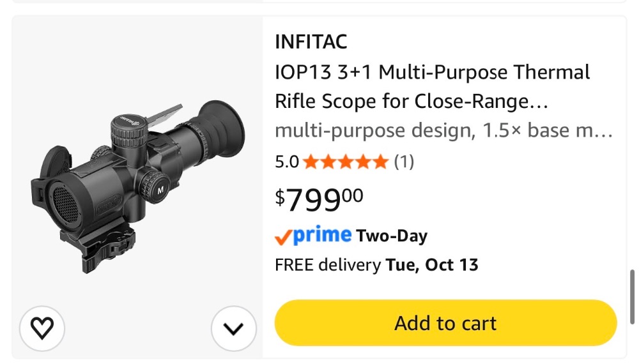Click the $799.00 price
This screenshot has width=639, height=364.
[x=319, y=199]
